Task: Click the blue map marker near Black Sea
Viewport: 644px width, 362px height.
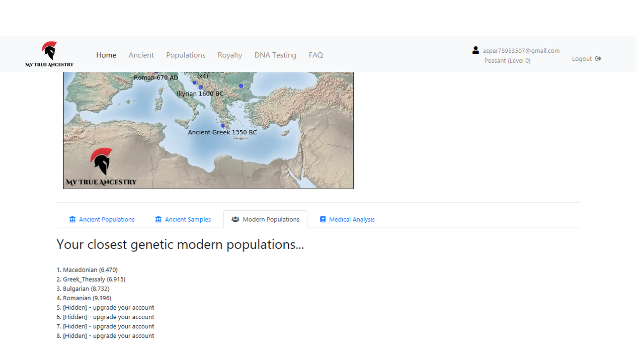Action: (x=241, y=86)
